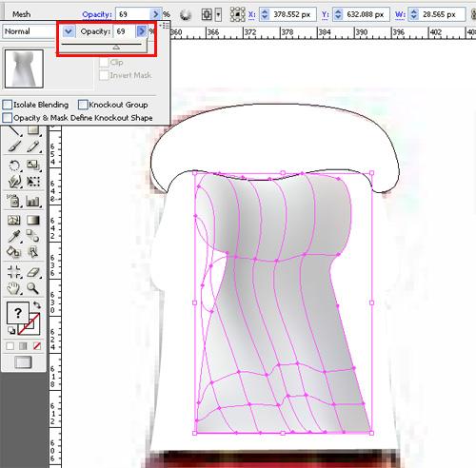Click the Align icon in control bar
Viewport: 476px width, 468px height.
(207, 14)
